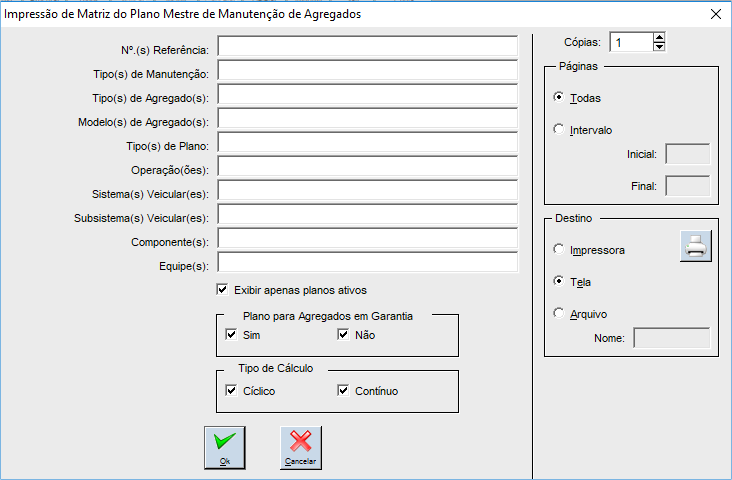The image size is (732, 480).
Task: Decrease the Cópias count with down arrow
Action: (x=658, y=47)
